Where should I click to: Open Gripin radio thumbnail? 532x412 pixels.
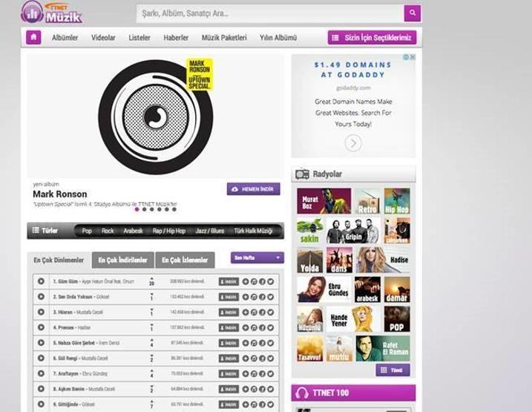(353, 230)
